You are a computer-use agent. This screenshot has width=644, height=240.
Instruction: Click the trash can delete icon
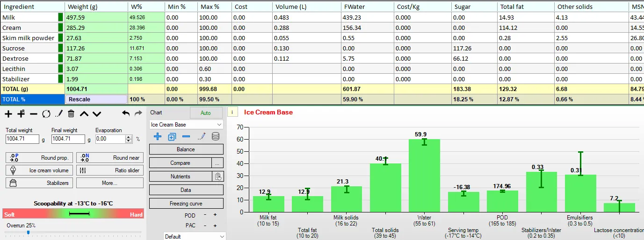coord(71,113)
